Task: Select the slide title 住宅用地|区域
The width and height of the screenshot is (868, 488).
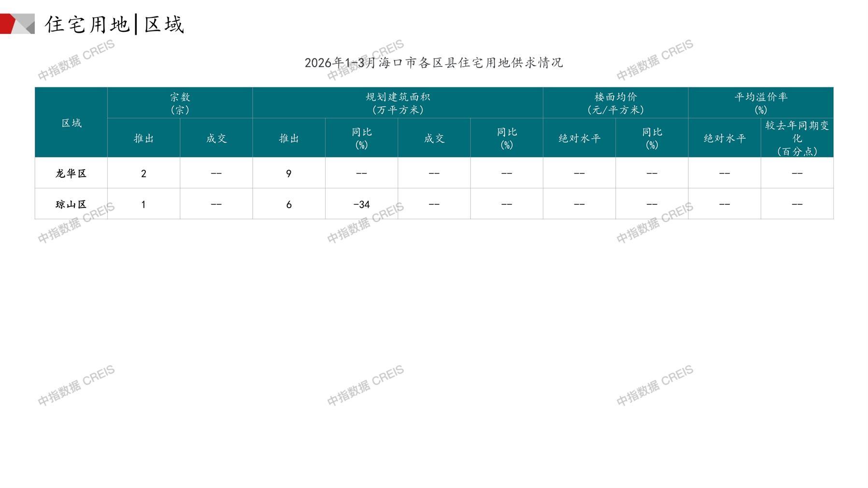Action: [114, 24]
